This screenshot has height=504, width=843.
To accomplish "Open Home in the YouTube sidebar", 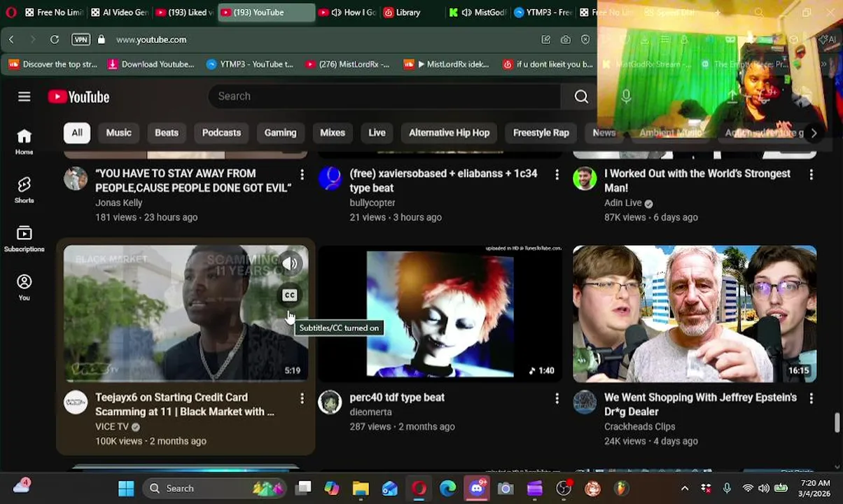I will [x=25, y=141].
